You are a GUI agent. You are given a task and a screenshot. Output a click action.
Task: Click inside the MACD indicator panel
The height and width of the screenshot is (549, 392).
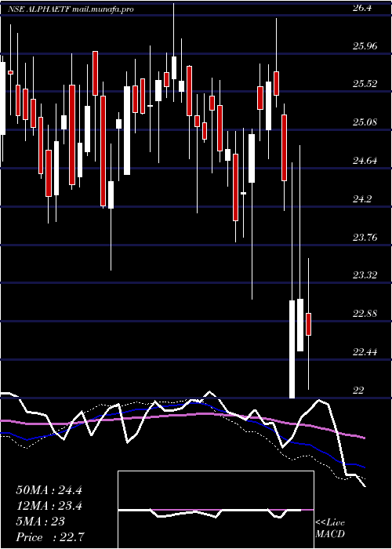tap(216, 510)
